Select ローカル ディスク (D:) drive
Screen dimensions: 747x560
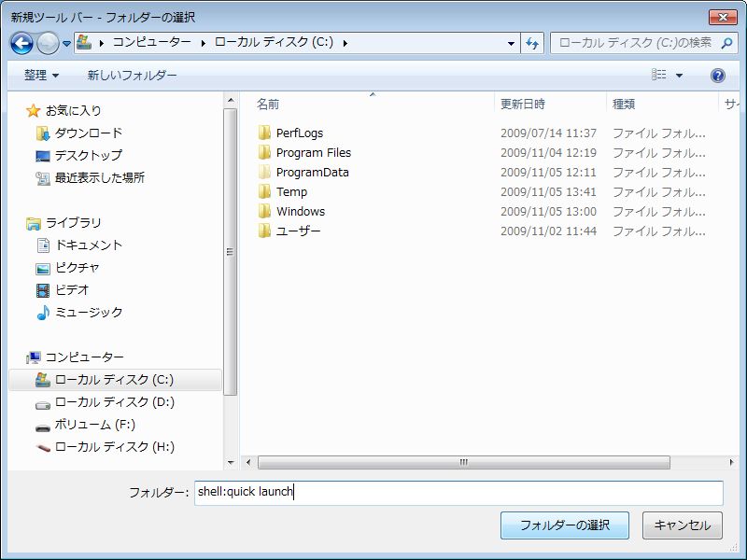(x=114, y=402)
